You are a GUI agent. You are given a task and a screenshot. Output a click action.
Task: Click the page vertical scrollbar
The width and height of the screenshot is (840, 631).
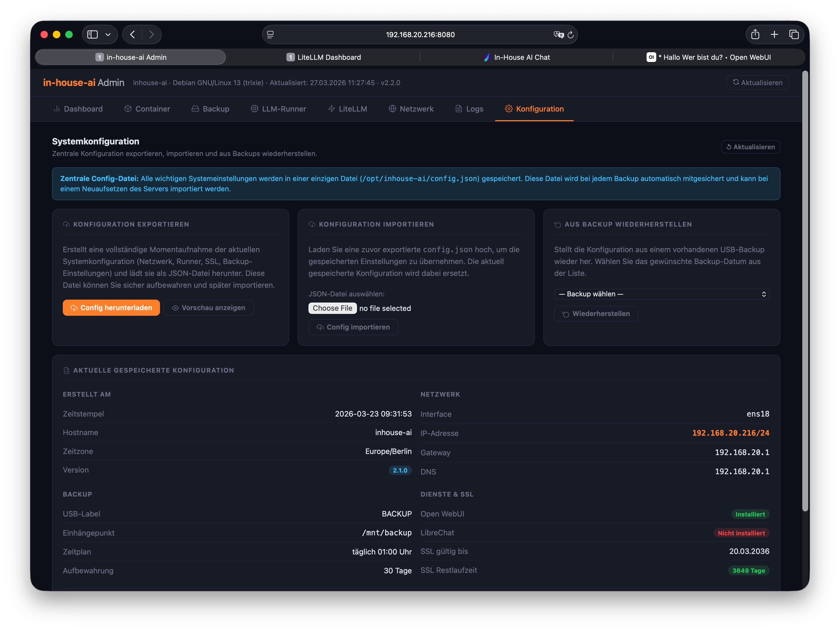click(x=805, y=291)
